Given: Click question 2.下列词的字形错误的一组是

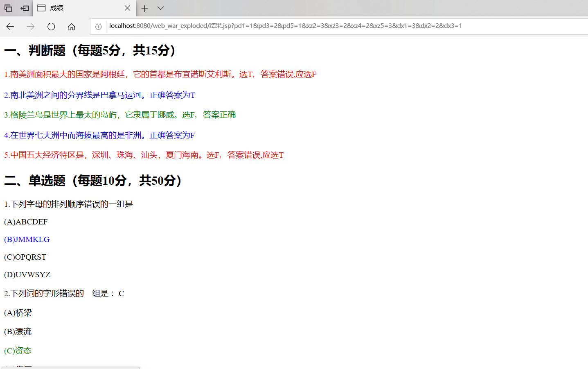Looking at the screenshot, I should (x=64, y=293).
